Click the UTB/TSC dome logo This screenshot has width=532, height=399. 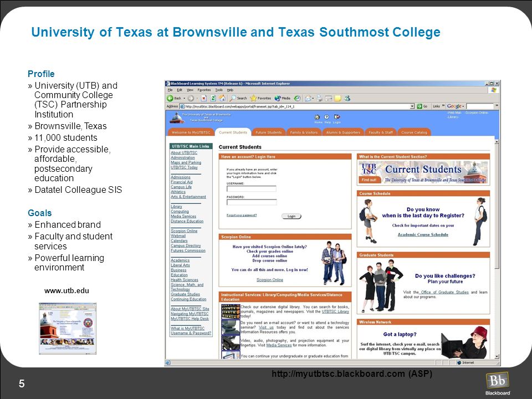click(x=177, y=118)
